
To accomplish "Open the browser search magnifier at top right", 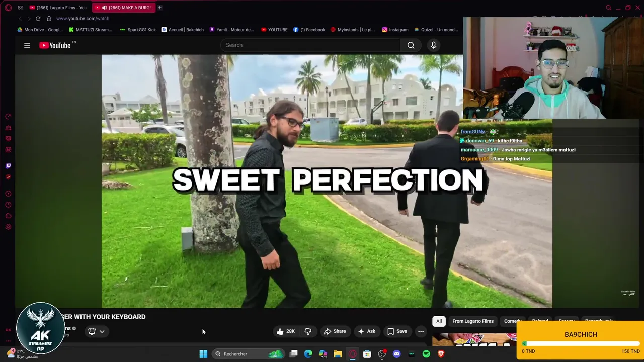I will (608, 8).
